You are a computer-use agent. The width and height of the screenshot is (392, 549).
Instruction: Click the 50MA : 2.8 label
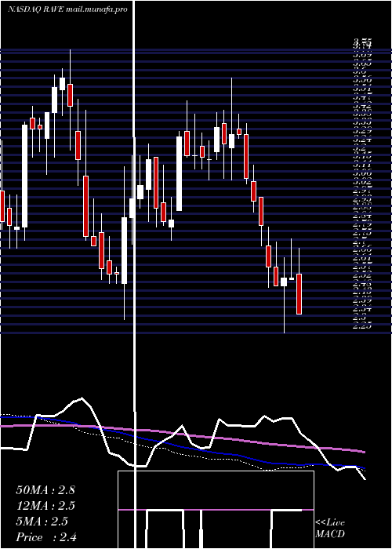(x=45, y=490)
